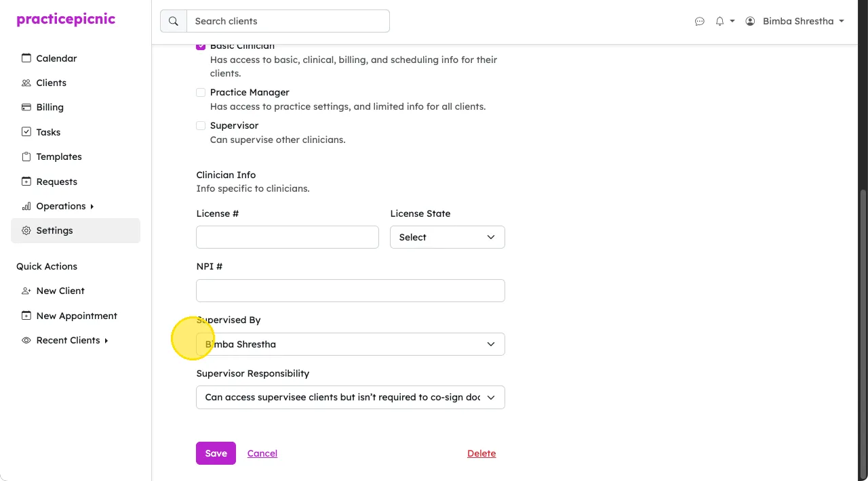This screenshot has height=481, width=868.
Task: Click the Practice Manager label text
Action: click(x=250, y=92)
